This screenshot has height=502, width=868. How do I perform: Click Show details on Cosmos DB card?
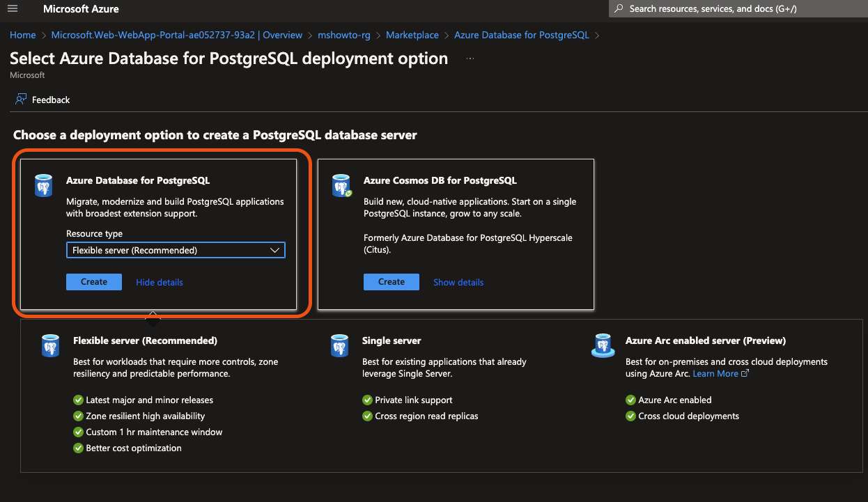point(458,282)
